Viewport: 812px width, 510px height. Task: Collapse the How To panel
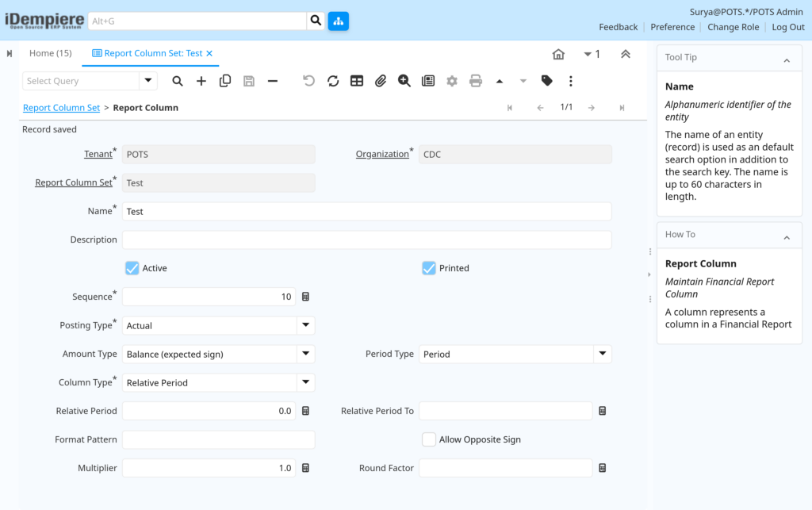pos(787,238)
